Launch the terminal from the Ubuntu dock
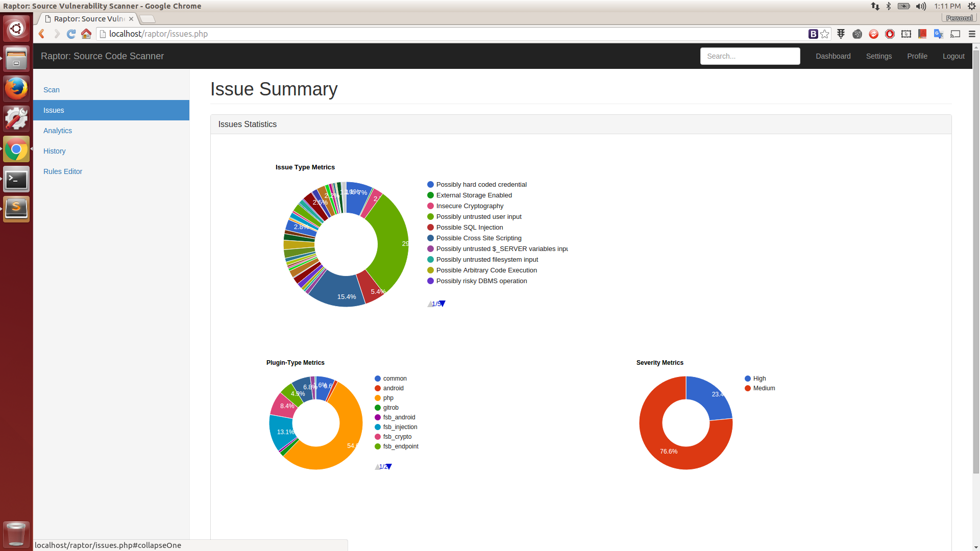The image size is (980, 551). [x=16, y=179]
